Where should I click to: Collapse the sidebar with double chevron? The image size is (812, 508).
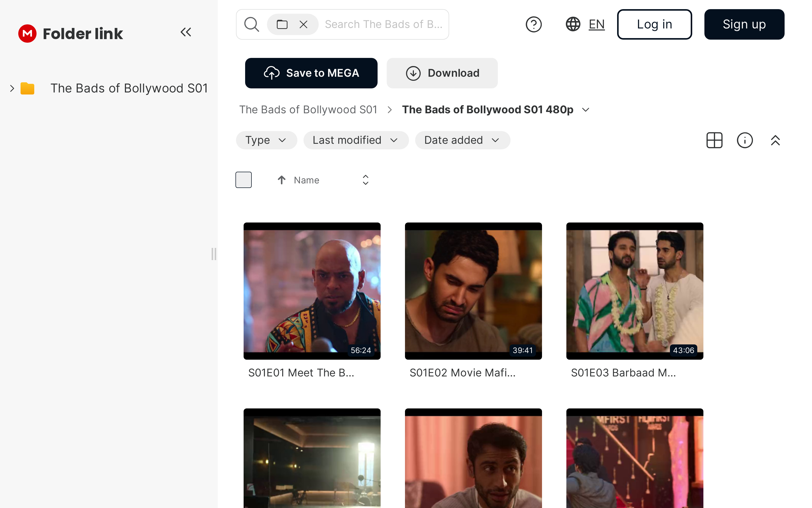(186, 32)
